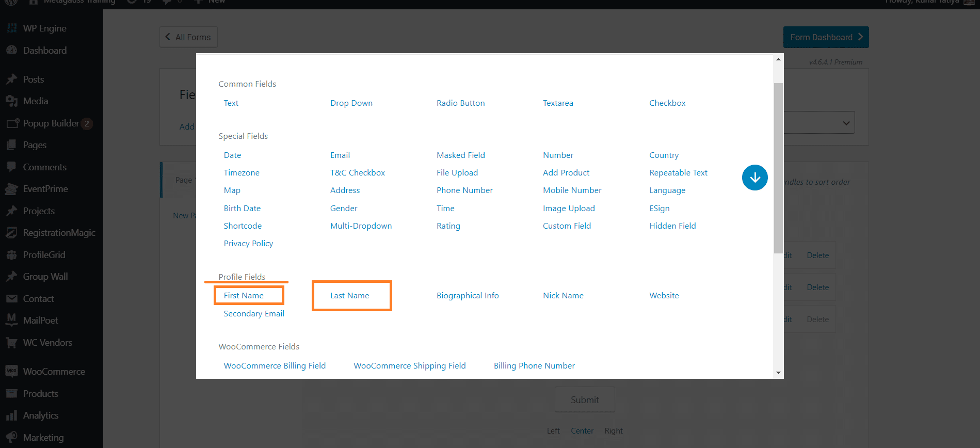Click the WP Engine sidebar icon
This screenshot has height=448, width=980.
[11, 28]
